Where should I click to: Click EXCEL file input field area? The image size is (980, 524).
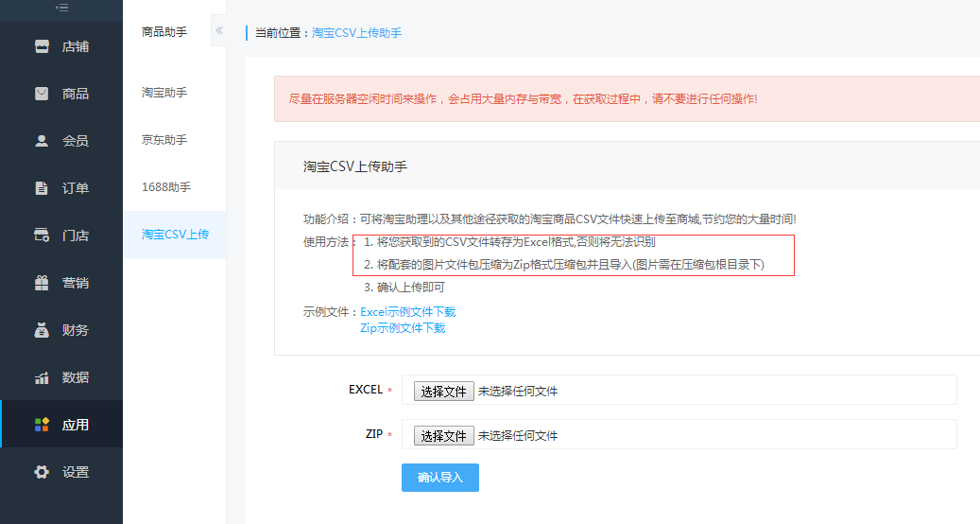pyautogui.click(x=679, y=391)
